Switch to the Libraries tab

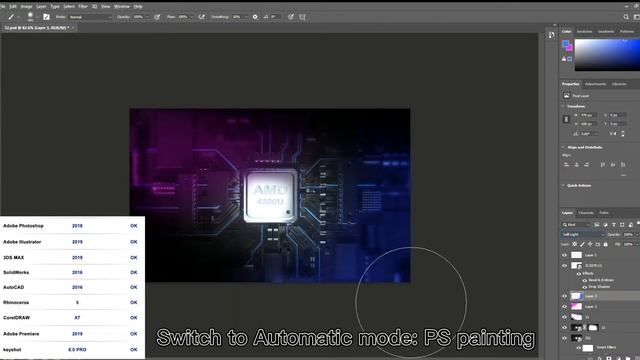coord(619,84)
